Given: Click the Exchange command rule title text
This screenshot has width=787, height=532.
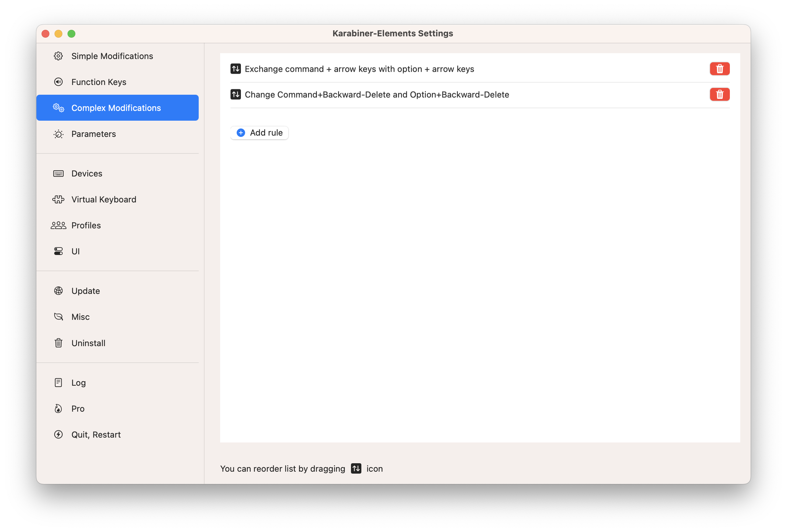Looking at the screenshot, I should 359,69.
